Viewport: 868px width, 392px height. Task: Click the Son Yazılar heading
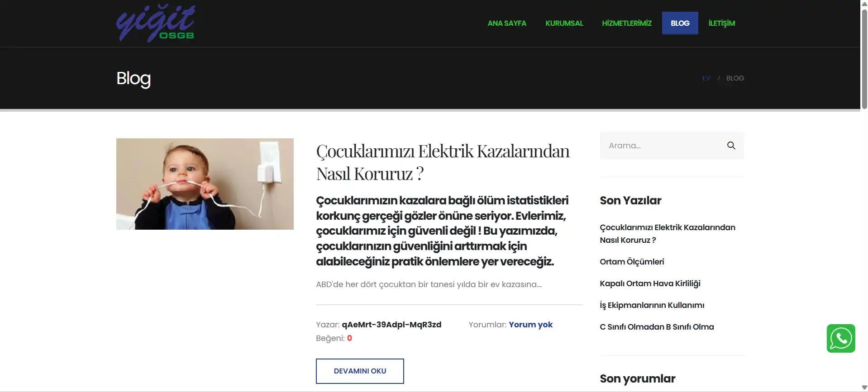pos(630,200)
